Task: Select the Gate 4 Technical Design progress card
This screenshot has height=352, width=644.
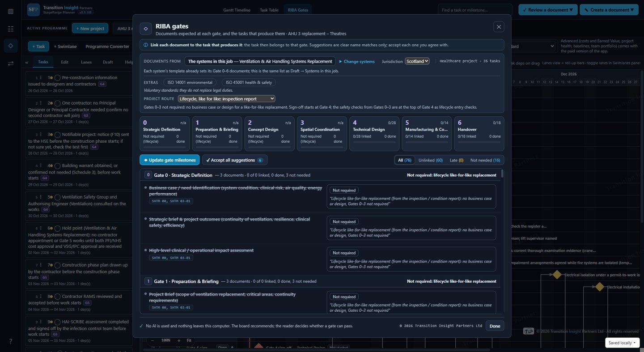Action: point(374,134)
